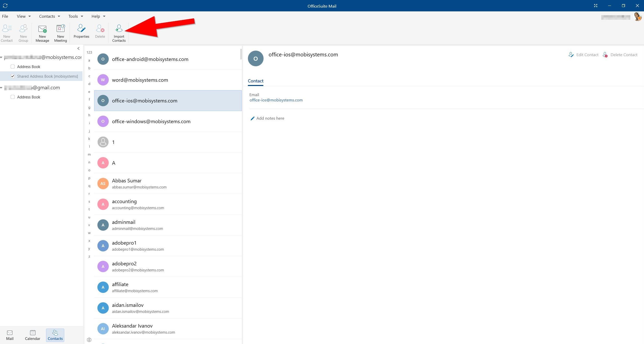The height and width of the screenshot is (344, 644).
Task: Switch to Contacts view
Action: coord(55,335)
